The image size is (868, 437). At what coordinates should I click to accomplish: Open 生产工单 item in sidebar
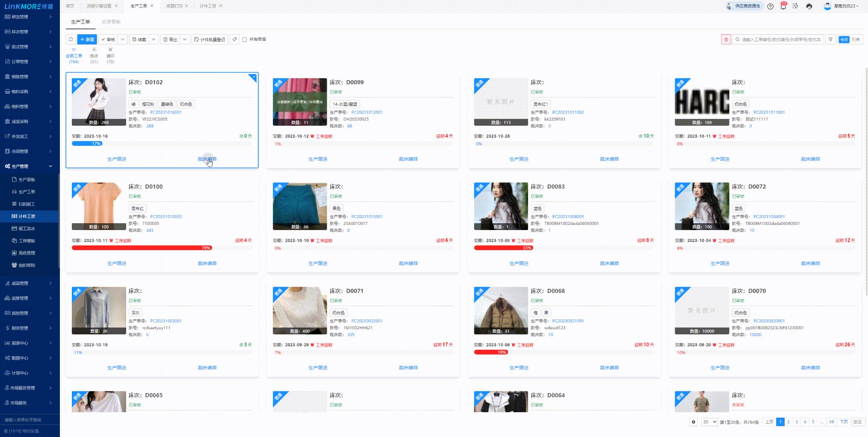click(27, 192)
